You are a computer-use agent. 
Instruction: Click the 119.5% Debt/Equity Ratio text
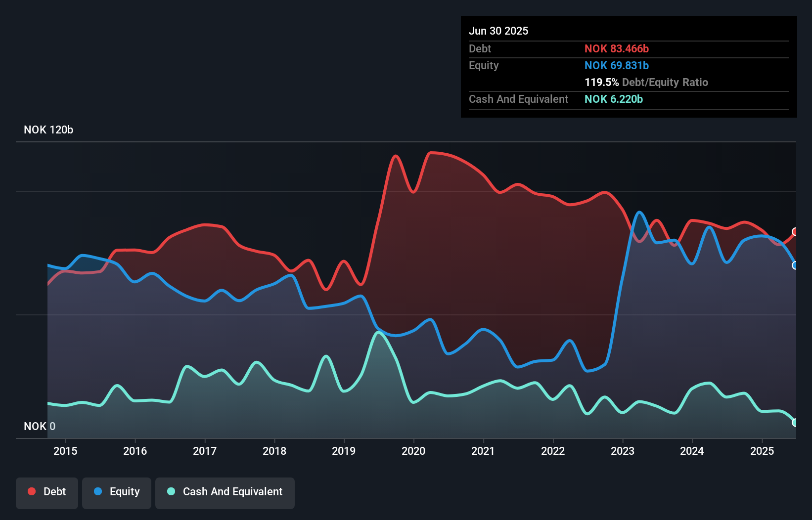coord(646,82)
